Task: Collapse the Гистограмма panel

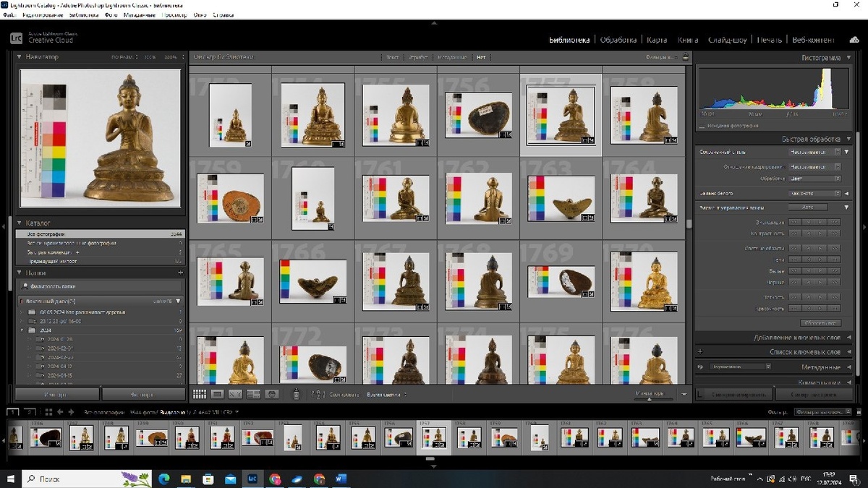Action: pos(848,57)
